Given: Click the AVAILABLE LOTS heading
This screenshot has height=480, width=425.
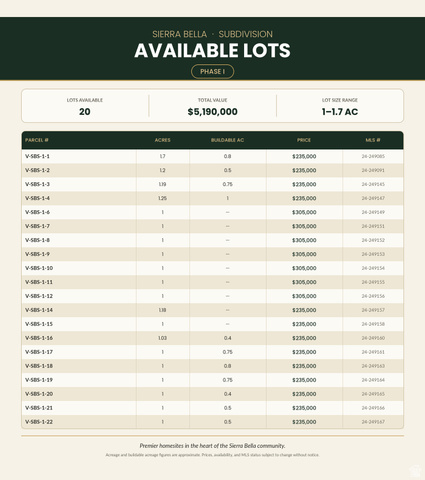Looking at the screenshot, I should 212,51.
